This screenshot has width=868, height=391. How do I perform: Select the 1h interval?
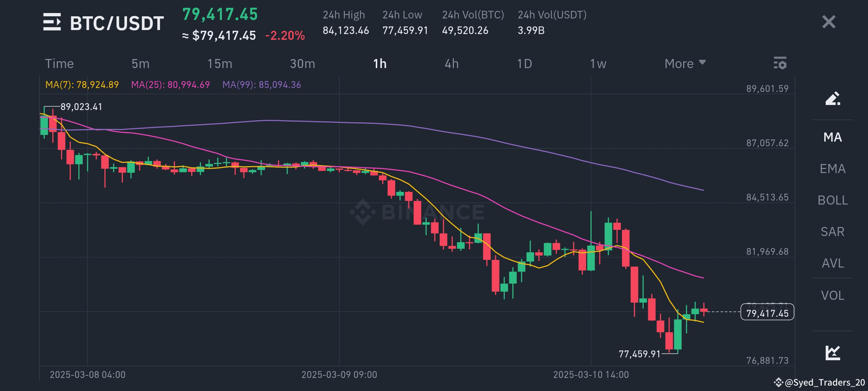(380, 64)
